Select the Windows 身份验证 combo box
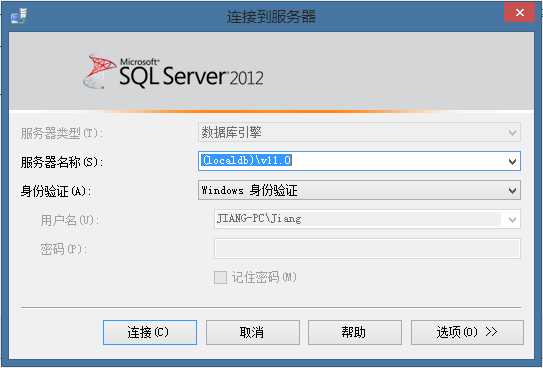 (x=359, y=190)
